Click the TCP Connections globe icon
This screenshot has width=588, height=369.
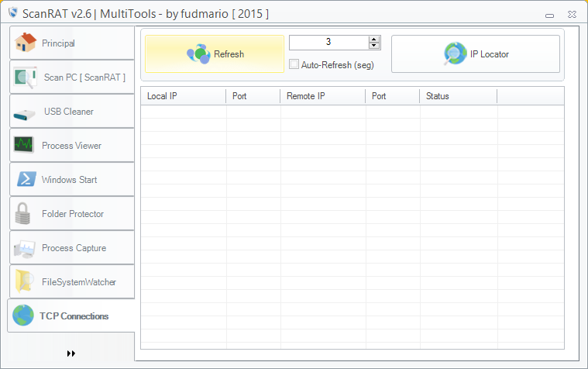23,316
